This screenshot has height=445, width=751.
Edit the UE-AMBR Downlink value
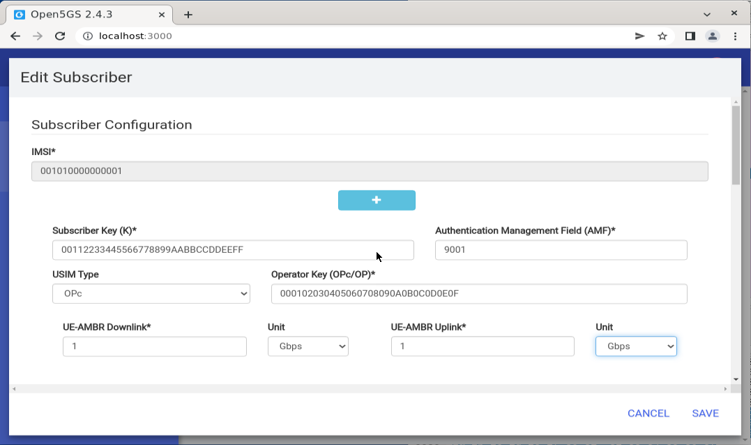tap(155, 346)
